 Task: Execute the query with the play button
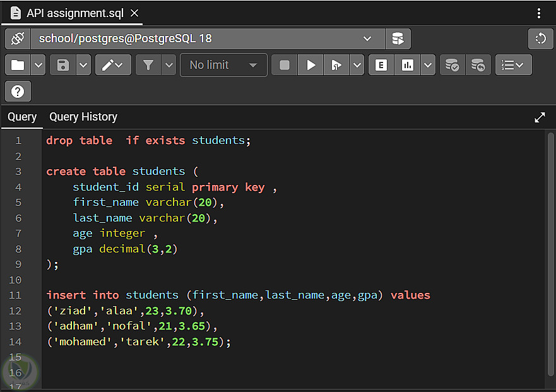311,65
